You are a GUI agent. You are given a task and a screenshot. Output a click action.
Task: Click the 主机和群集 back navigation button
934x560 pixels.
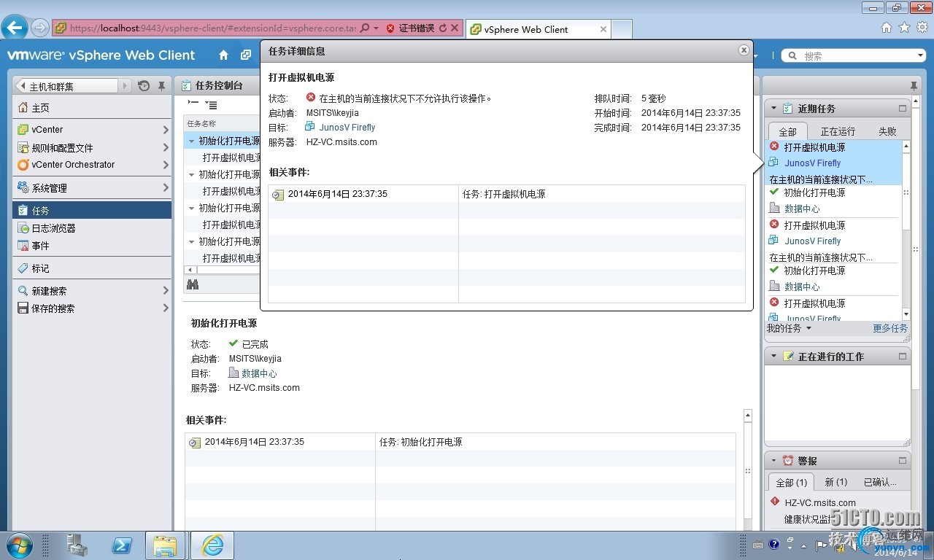[x=66, y=86]
